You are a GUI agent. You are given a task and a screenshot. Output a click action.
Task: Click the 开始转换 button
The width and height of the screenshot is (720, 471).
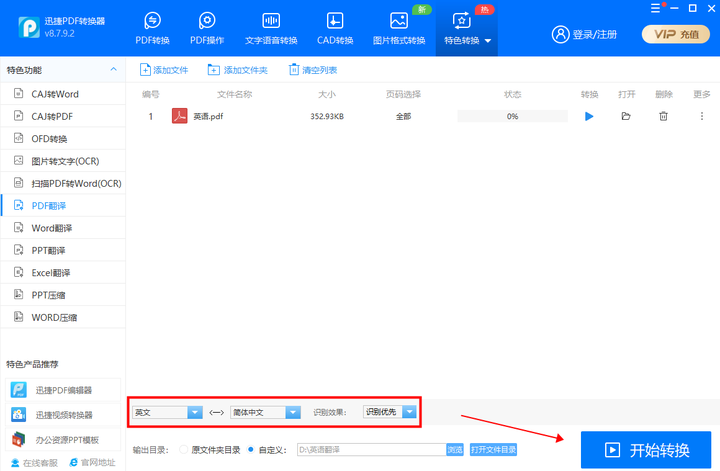coord(646,450)
